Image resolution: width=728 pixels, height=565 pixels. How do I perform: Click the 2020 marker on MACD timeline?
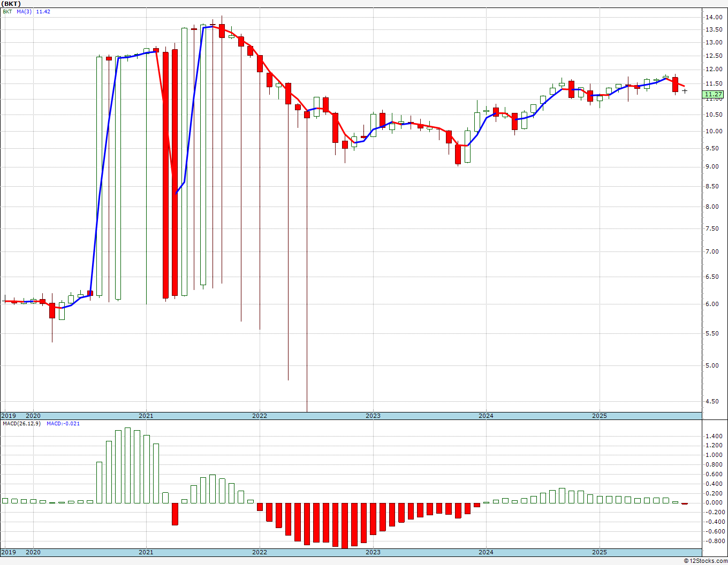(33, 552)
